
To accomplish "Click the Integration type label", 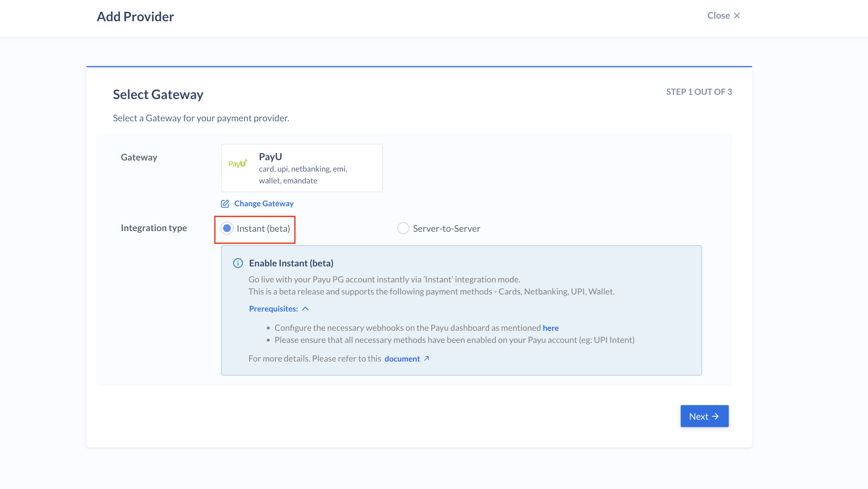I will (154, 228).
